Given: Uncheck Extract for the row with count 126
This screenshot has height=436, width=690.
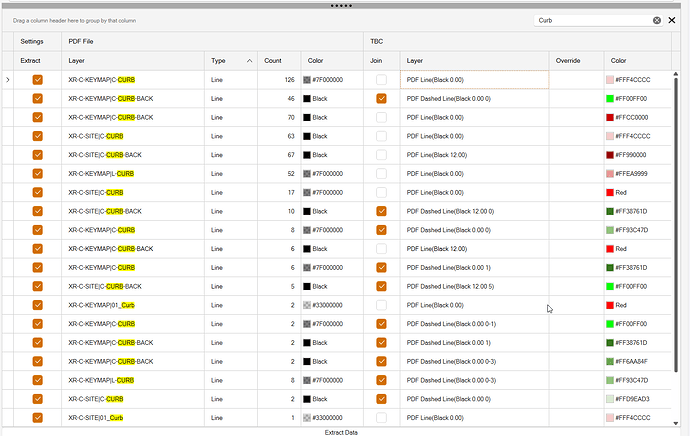Looking at the screenshot, I should coord(38,79).
